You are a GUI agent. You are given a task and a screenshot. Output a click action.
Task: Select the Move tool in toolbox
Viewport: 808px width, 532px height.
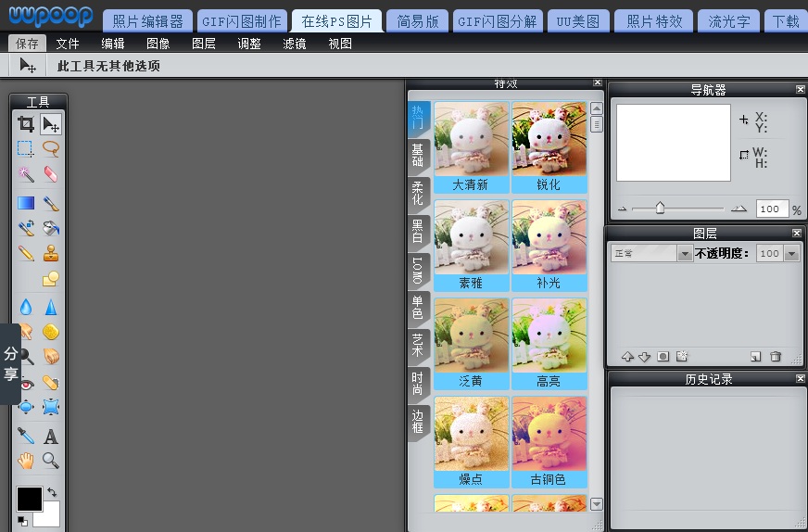point(50,124)
